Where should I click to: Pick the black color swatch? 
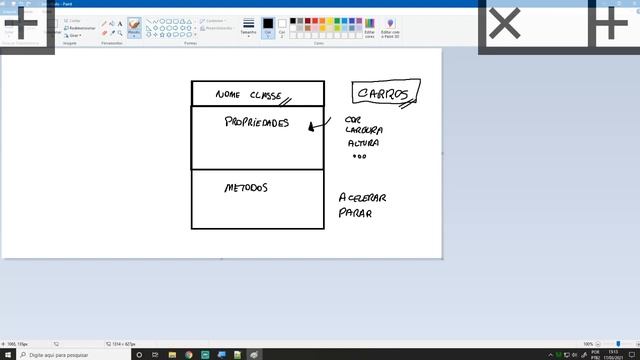(x=293, y=21)
